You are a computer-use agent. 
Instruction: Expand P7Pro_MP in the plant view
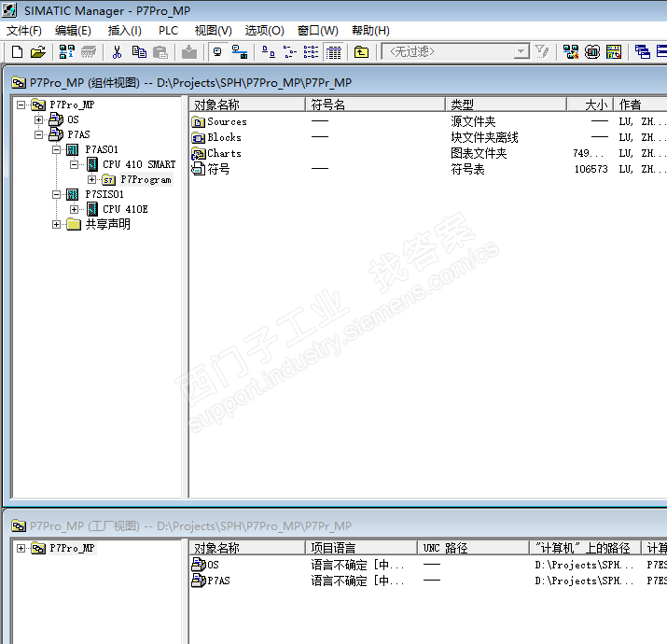pos(21,548)
